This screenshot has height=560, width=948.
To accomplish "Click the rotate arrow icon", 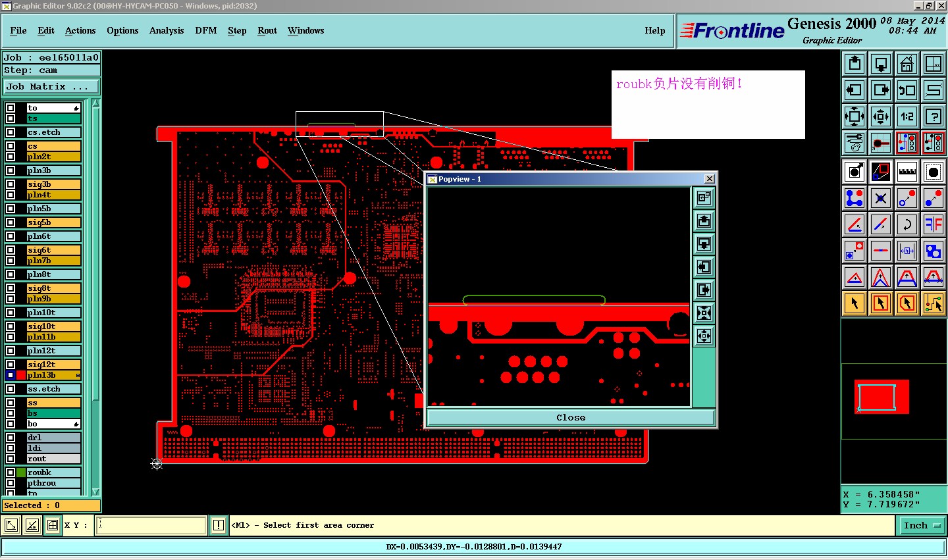I will coord(907,224).
